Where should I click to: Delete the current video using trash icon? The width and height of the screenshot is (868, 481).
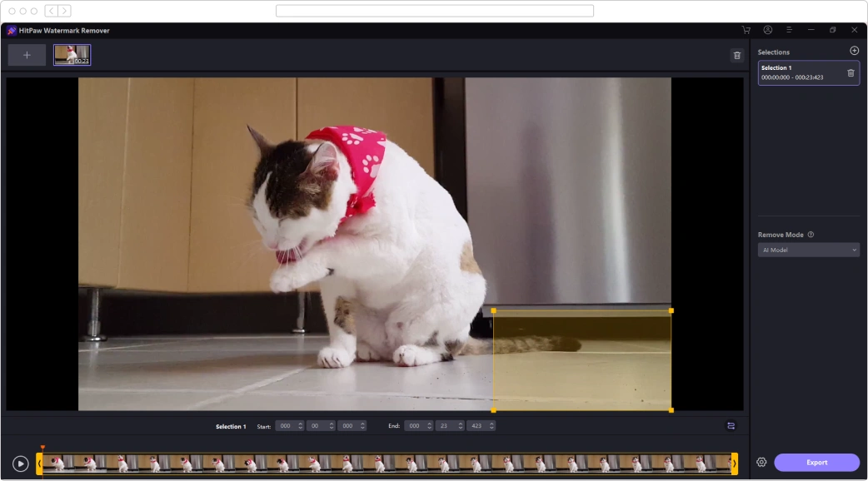pyautogui.click(x=736, y=54)
